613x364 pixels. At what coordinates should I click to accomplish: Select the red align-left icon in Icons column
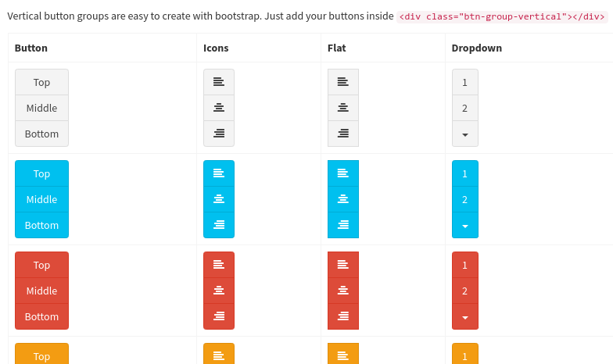coord(219,265)
